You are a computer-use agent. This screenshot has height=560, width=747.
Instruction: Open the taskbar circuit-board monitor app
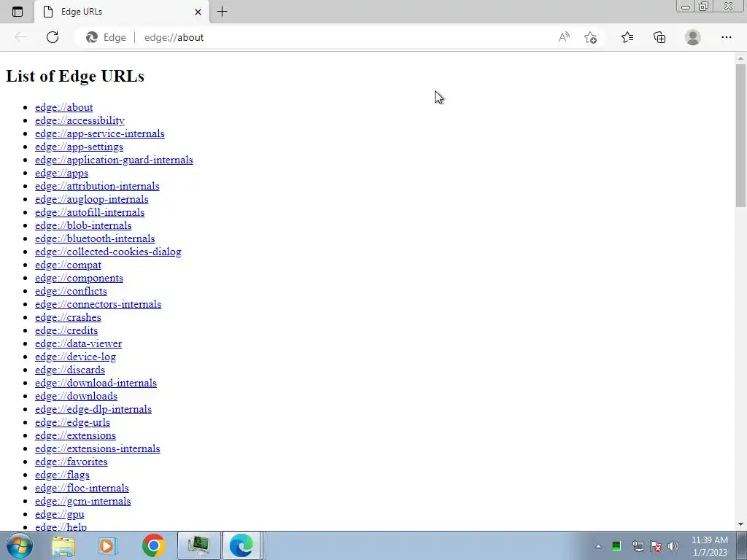click(198, 545)
